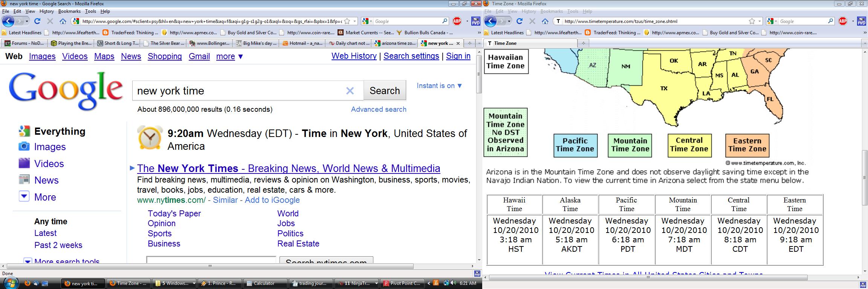Click the Adblock Plus icon in the Google window
868x289 pixels.
pos(457,21)
